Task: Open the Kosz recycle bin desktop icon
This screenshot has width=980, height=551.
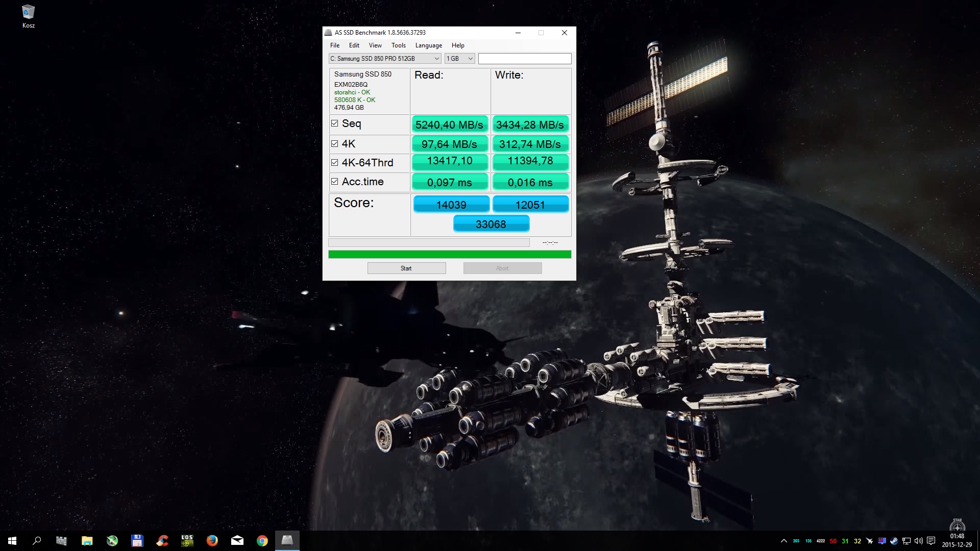Action: click(x=28, y=16)
